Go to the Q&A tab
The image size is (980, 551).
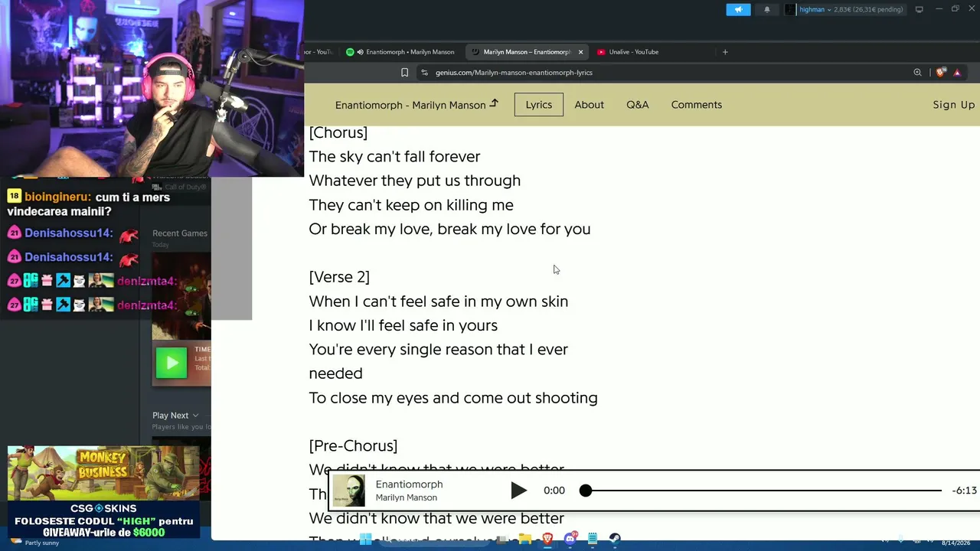point(638,105)
